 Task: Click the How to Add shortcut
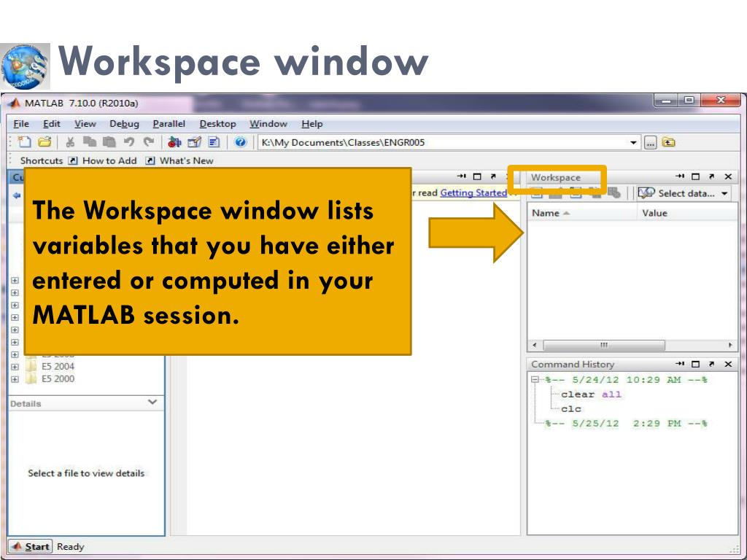pos(103,160)
